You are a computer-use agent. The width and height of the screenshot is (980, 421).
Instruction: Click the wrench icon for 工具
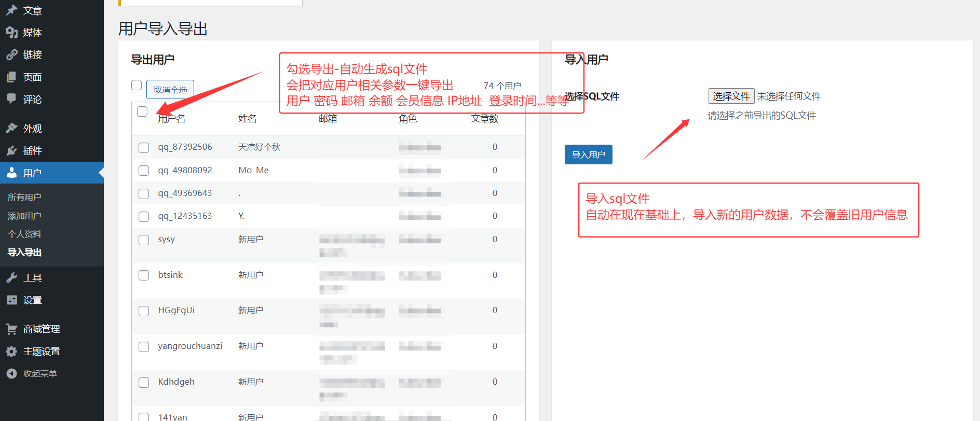pos(11,278)
